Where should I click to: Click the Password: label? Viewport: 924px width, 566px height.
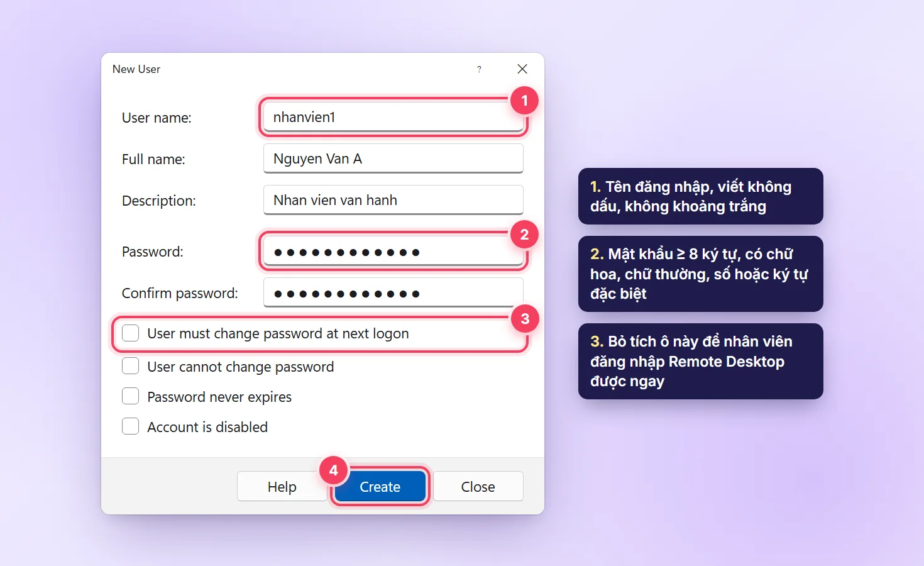click(153, 252)
